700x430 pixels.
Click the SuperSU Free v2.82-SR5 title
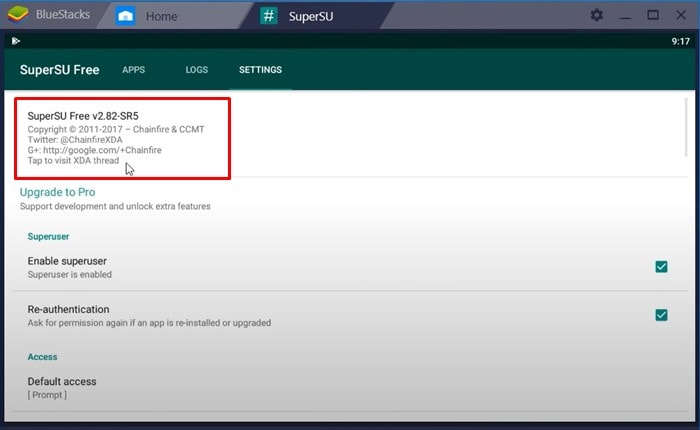[83, 116]
